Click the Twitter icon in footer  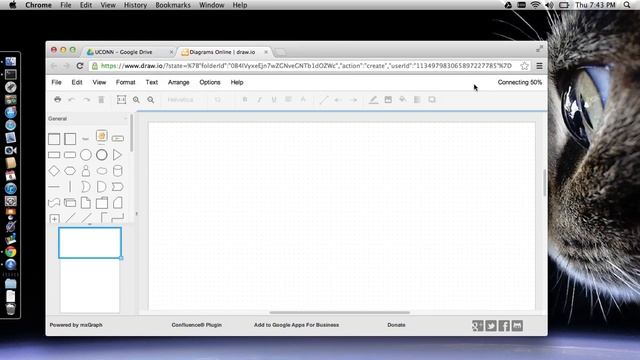(491, 326)
